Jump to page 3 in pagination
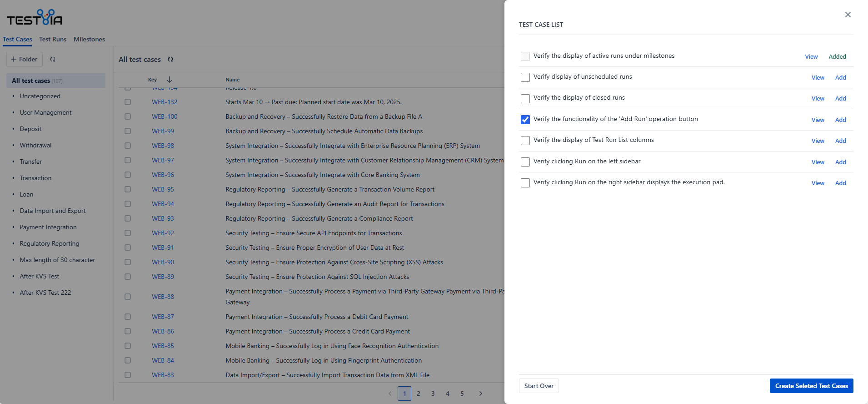Image resolution: width=868 pixels, height=404 pixels. pos(433,394)
